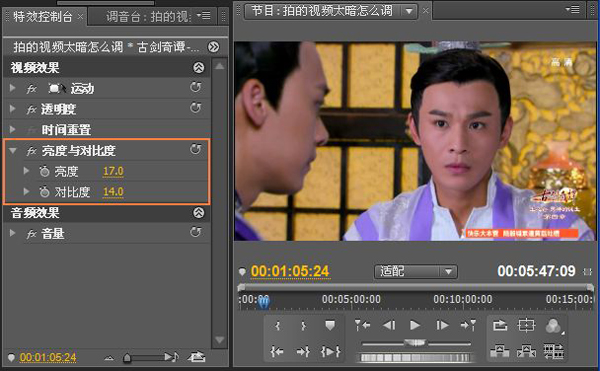The image size is (600, 371).
Task: Click the jog wheel strip
Action: point(416,358)
